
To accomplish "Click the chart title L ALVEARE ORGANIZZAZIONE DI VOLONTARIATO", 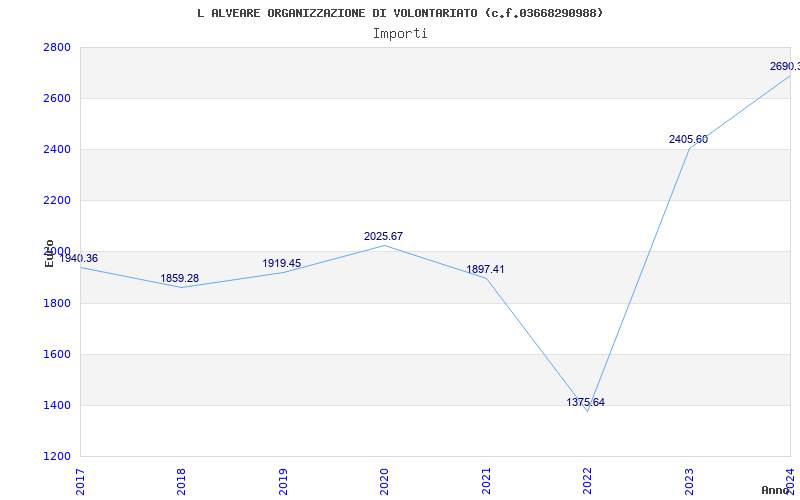I will click(x=400, y=13).
